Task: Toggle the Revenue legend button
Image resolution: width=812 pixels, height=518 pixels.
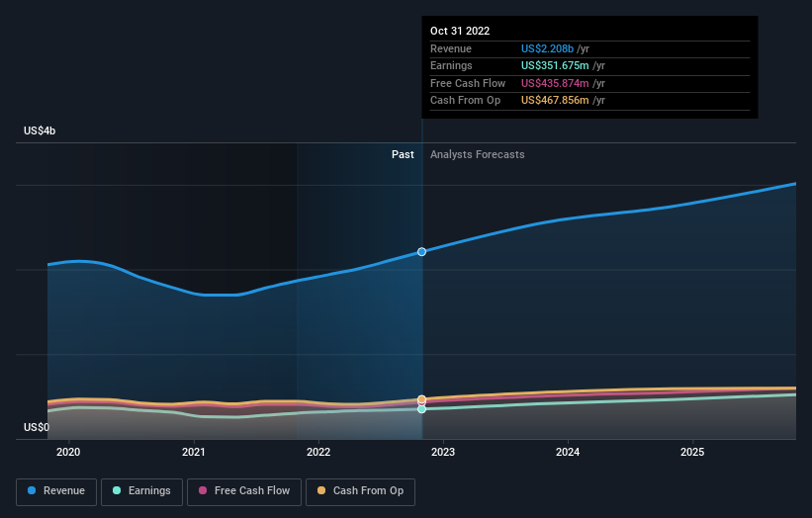Action: (56, 491)
